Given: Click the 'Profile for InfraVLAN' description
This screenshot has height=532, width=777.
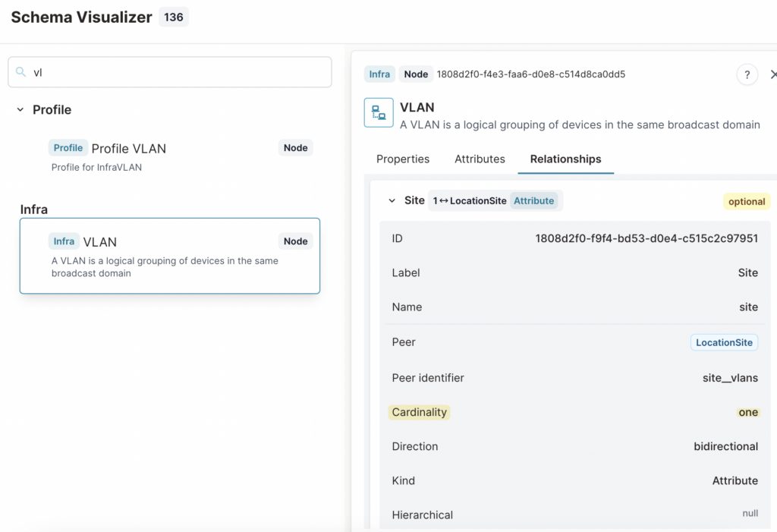Looking at the screenshot, I should coord(96,168).
